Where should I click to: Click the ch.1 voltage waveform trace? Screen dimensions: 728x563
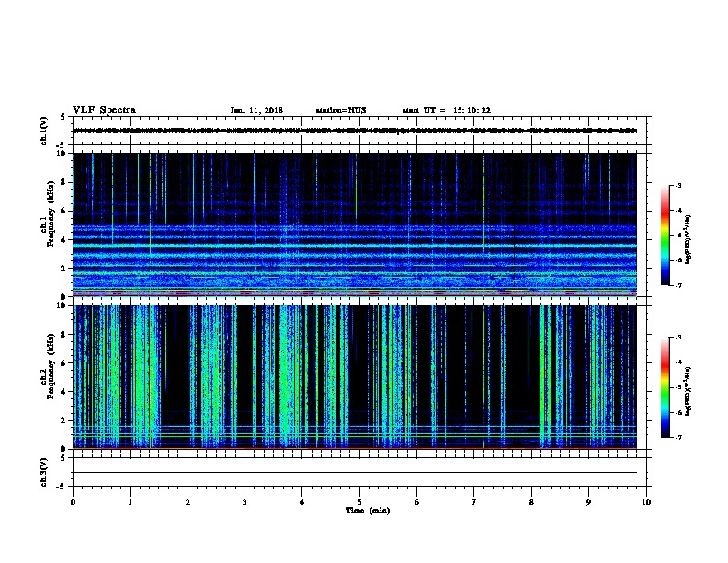click(x=355, y=131)
